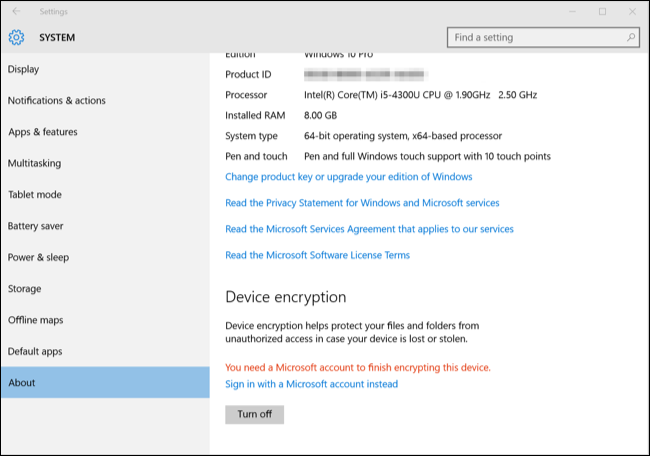Select Notifications & actions in sidebar

point(56,101)
